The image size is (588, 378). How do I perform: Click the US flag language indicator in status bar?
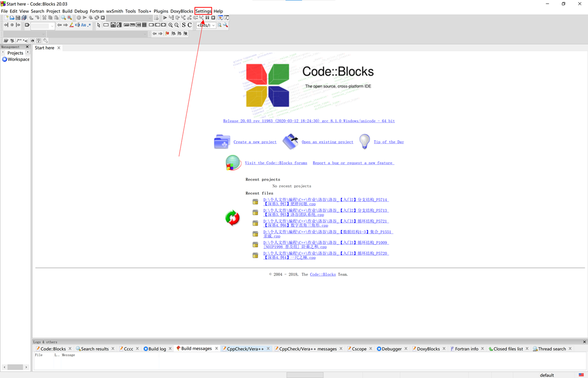click(x=581, y=375)
